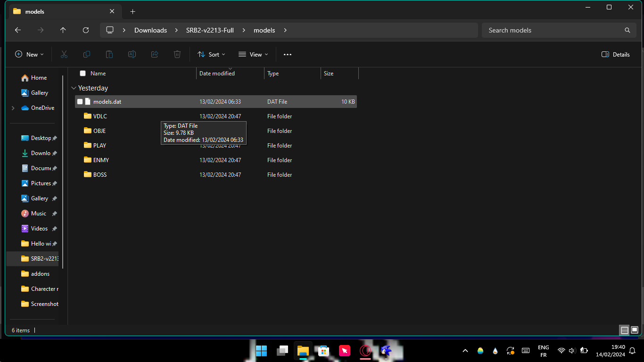Viewport: 644px width, 362px height.
Task: Tick the models.dat checkbox
Action: [x=80, y=102]
